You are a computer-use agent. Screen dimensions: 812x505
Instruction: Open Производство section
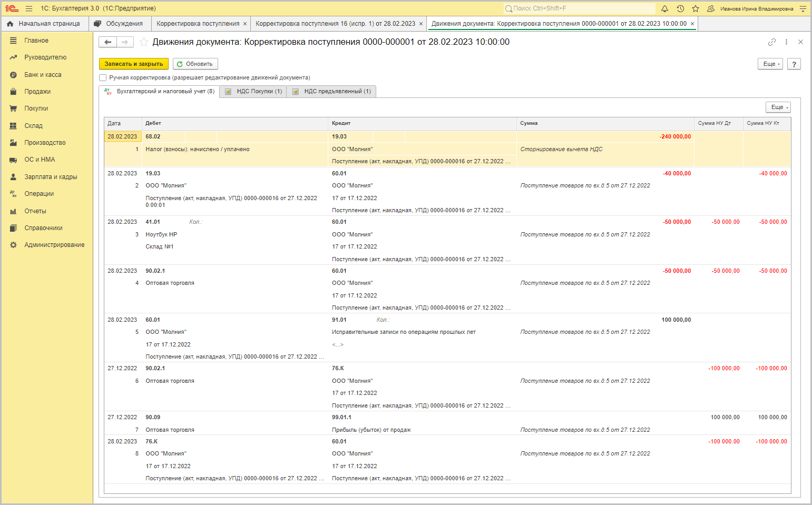click(45, 143)
